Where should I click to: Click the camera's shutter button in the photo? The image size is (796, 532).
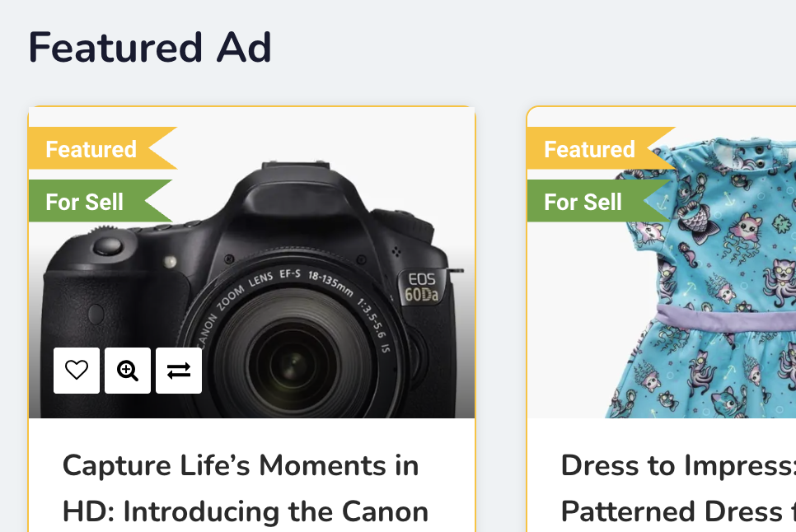pyautogui.click(x=108, y=246)
